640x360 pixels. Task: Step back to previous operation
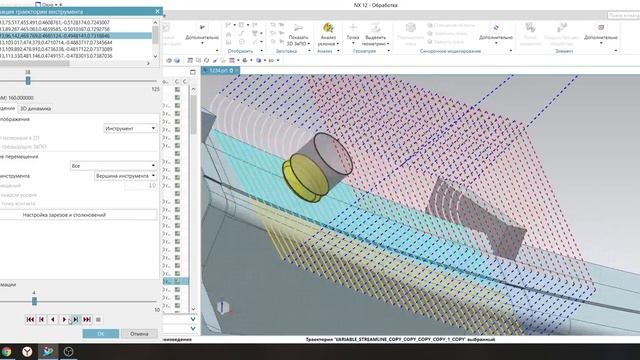click(x=42, y=320)
